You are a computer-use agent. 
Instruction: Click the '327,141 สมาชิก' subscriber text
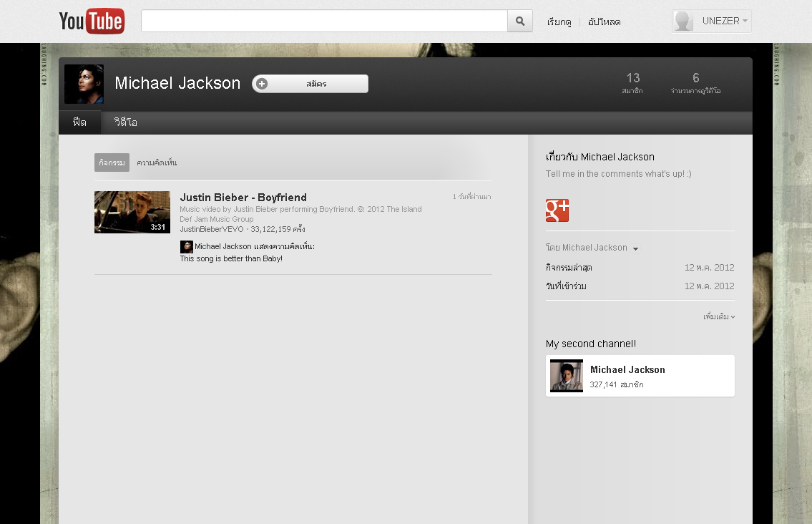(x=617, y=384)
